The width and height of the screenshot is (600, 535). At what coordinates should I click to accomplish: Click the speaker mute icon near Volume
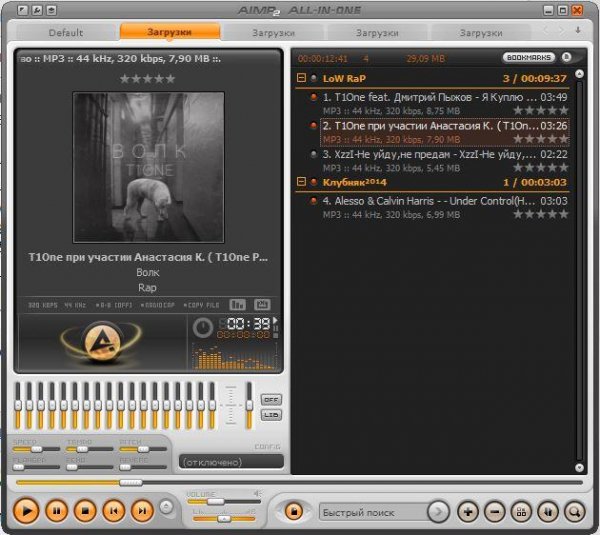pyautogui.click(x=258, y=494)
